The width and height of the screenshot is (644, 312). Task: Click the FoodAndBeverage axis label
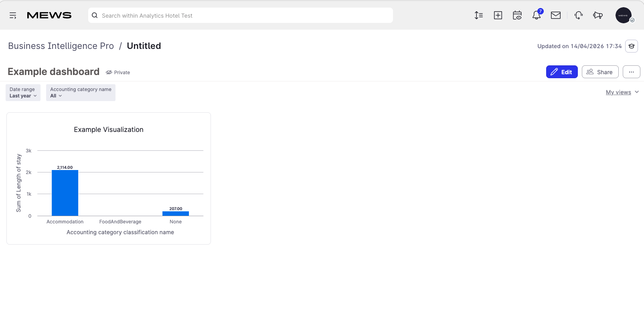(120, 222)
